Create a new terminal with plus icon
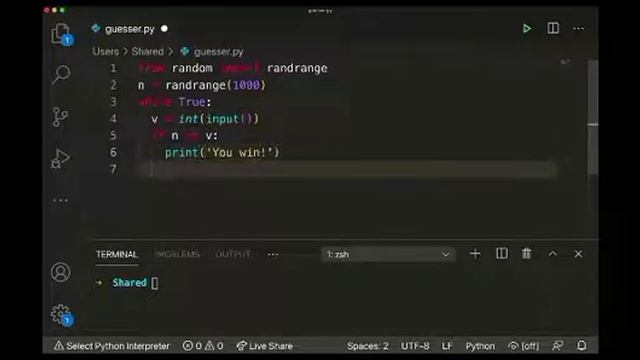Viewport: 640px width, 360px height. click(x=475, y=254)
